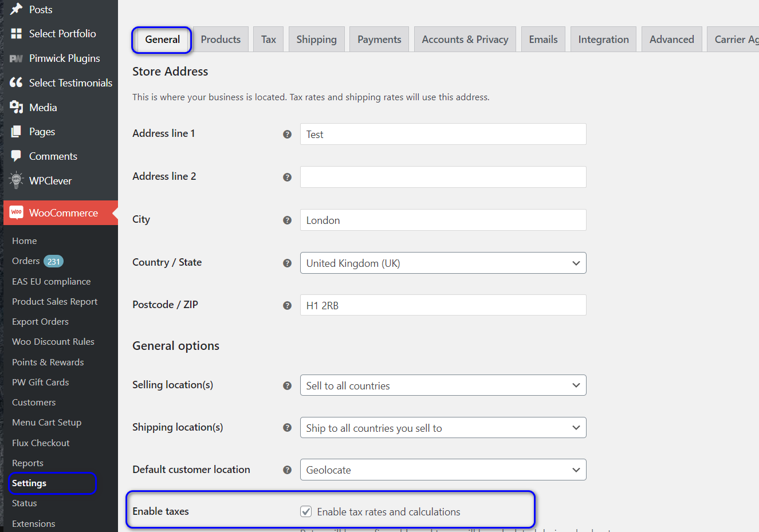
Task: Click the help icon for Postcode / ZIP
Action: (287, 306)
